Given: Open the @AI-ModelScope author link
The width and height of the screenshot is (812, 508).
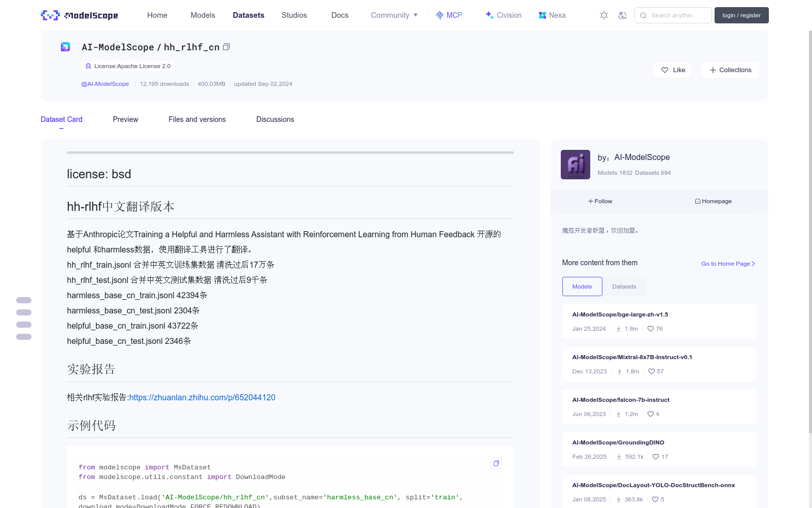Looking at the screenshot, I should point(105,84).
